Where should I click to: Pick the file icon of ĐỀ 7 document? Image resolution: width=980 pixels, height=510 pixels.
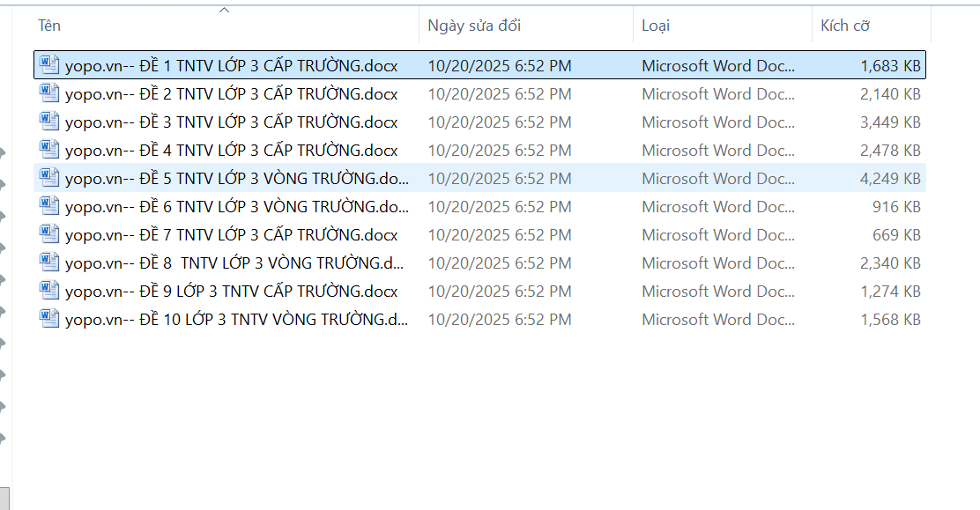click(49, 234)
